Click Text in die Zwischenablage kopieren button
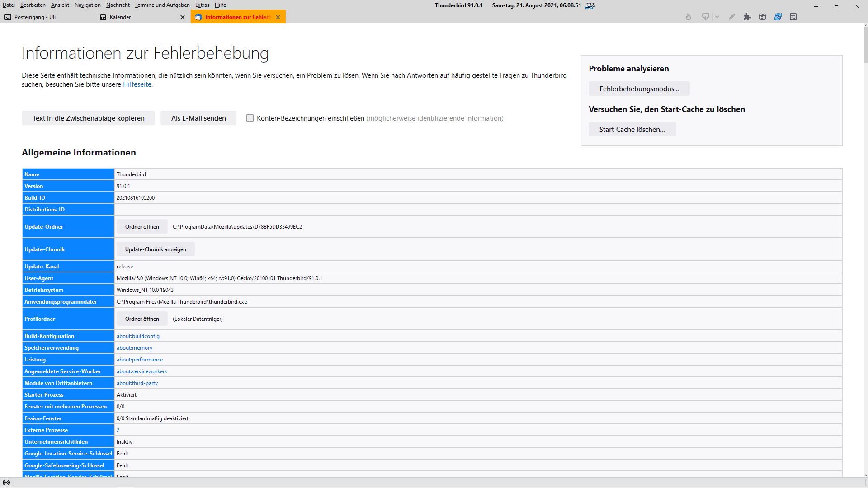Image resolution: width=868 pixels, height=488 pixels. (88, 118)
